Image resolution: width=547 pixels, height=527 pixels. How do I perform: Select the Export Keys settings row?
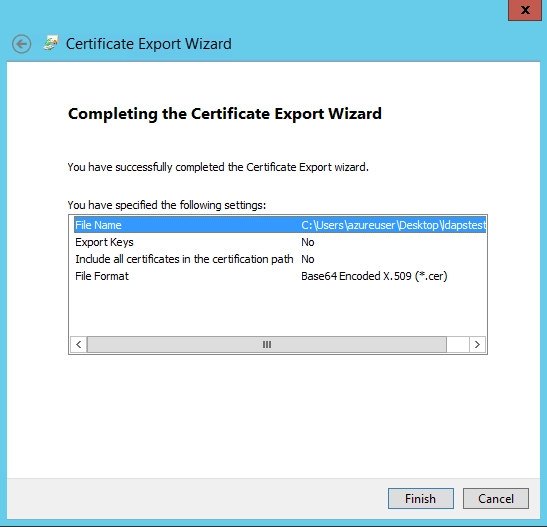[280, 242]
